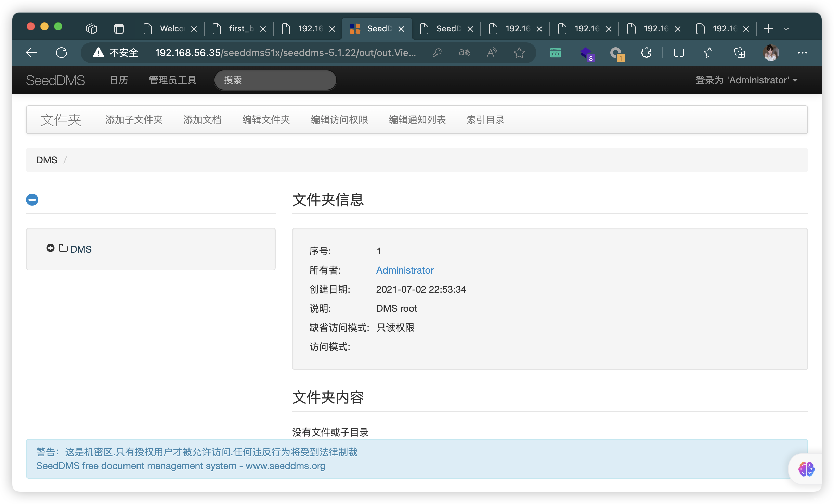Open the Administrator owner link
Screen dimensions: 834x504
click(405, 270)
